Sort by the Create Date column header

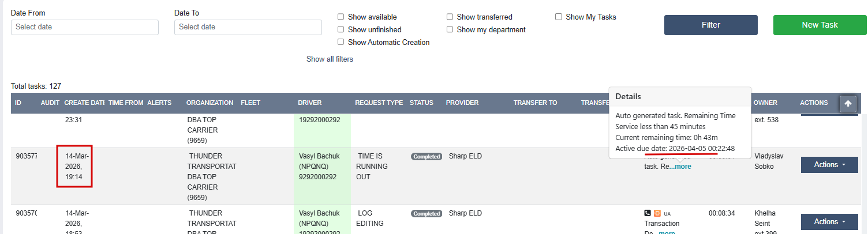click(84, 103)
